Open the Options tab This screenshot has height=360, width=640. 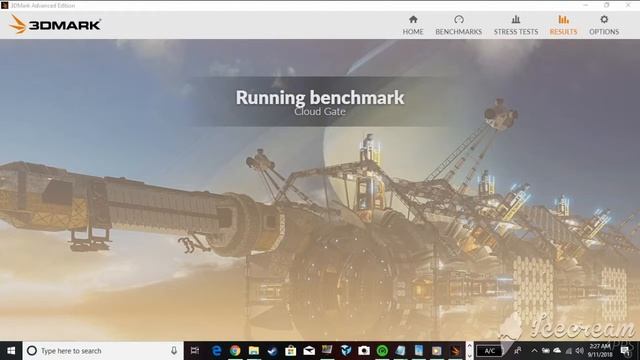click(x=604, y=25)
